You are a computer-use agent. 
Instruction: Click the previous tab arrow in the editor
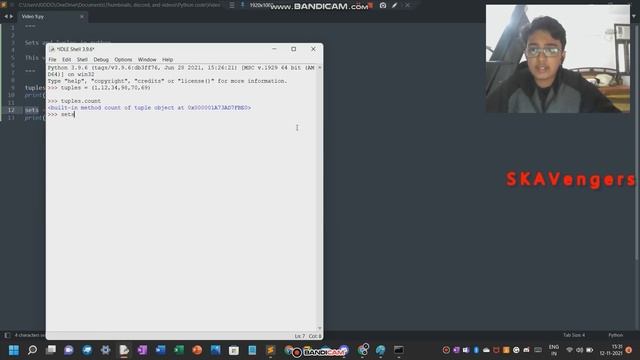click(6, 16)
